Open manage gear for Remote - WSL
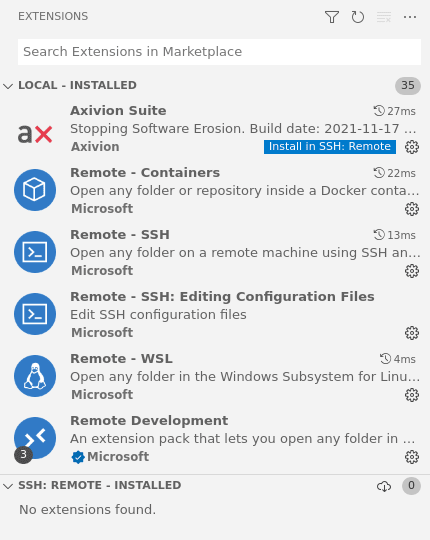The image size is (430, 540). click(412, 395)
